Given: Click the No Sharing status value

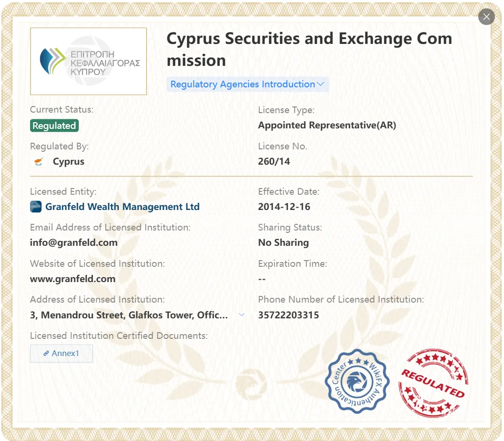Looking at the screenshot, I should [x=283, y=242].
